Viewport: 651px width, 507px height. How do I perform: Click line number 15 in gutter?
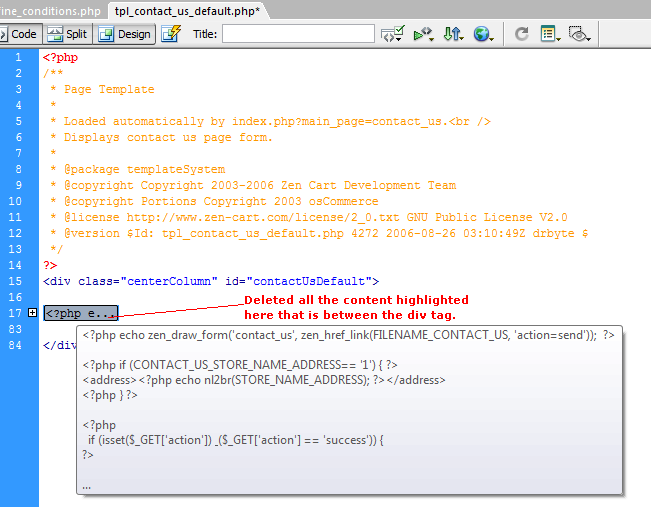(15, 281)
